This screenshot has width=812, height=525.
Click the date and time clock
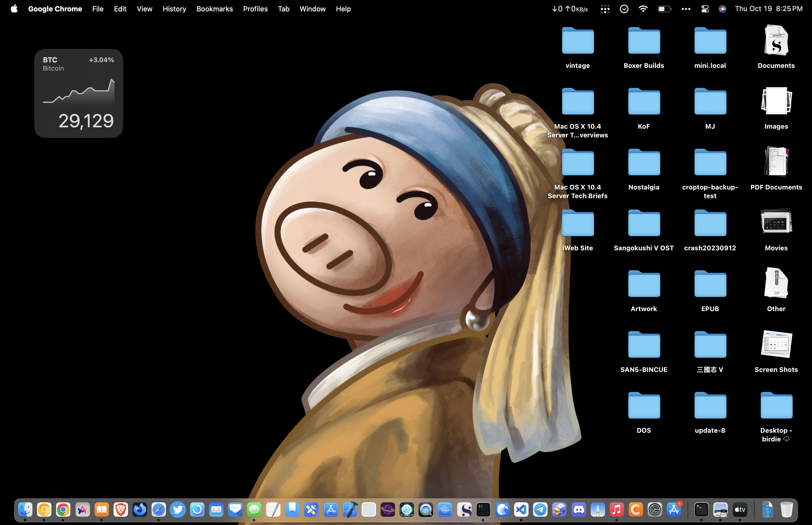click(768, 9)
